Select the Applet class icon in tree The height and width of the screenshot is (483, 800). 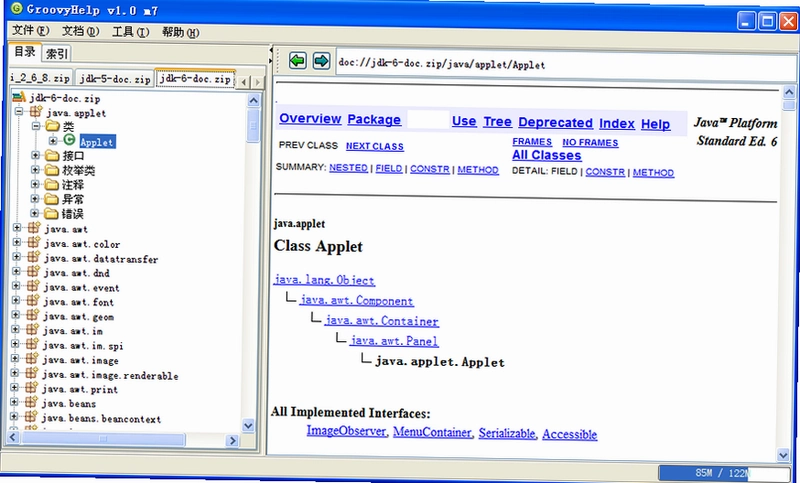coord(69,140)
